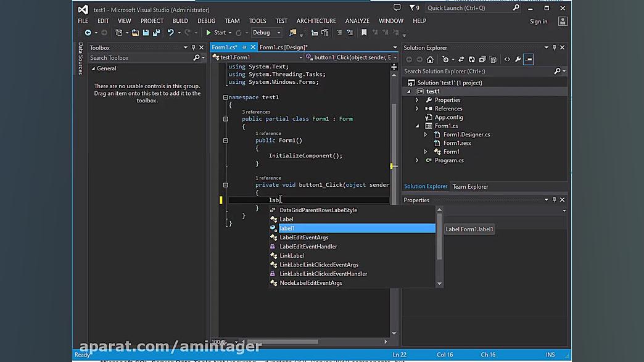Click the Undo toolbar icon

[170, 33]
